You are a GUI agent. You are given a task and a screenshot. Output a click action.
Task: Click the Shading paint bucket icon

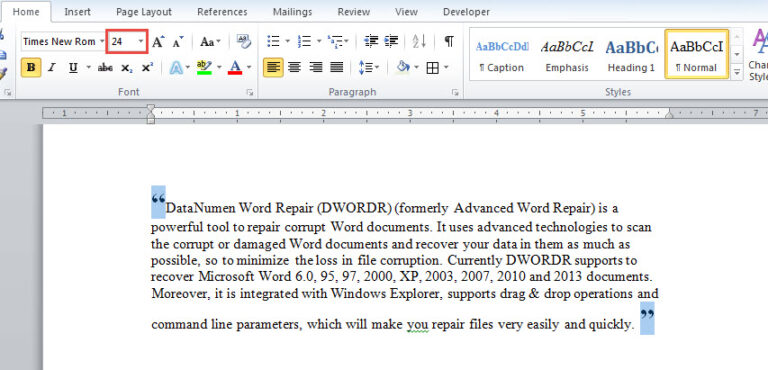click(404, 67)
